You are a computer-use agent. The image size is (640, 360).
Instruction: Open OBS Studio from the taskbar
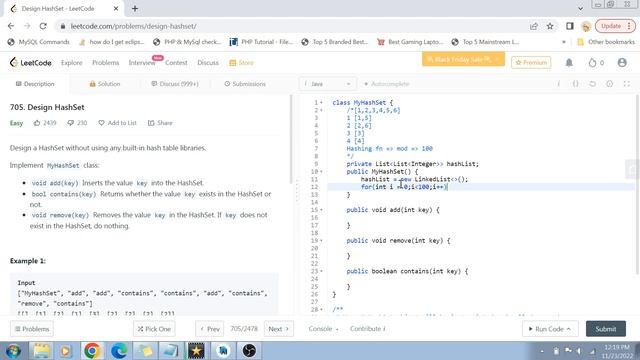pyautogui.click(x=249, y=351)
